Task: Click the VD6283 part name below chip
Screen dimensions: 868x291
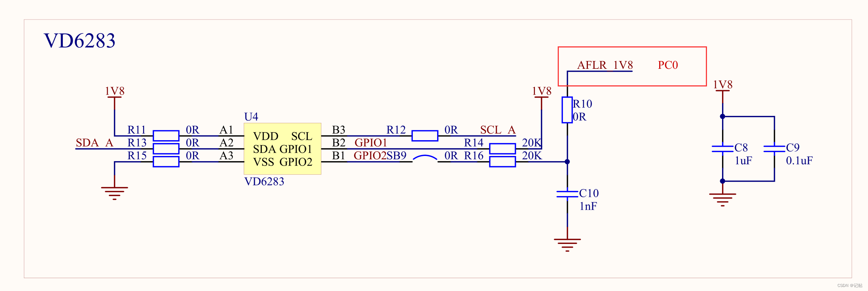Action: [264, 181]
